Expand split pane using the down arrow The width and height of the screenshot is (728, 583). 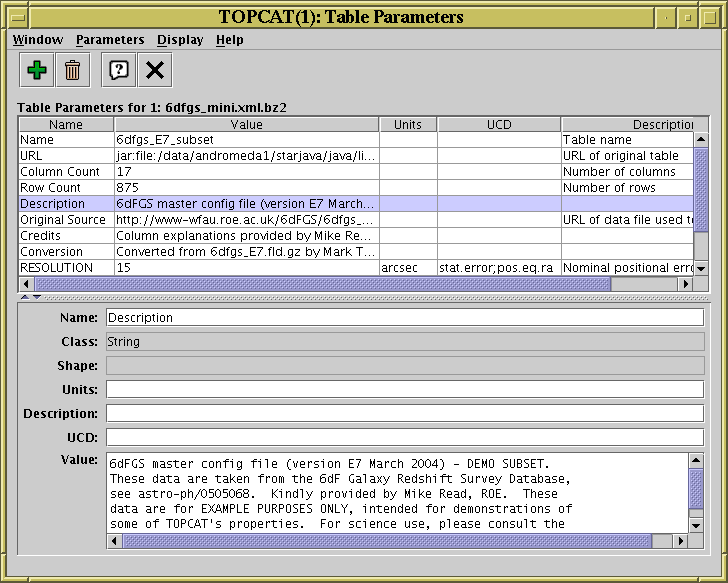[37, 297]
